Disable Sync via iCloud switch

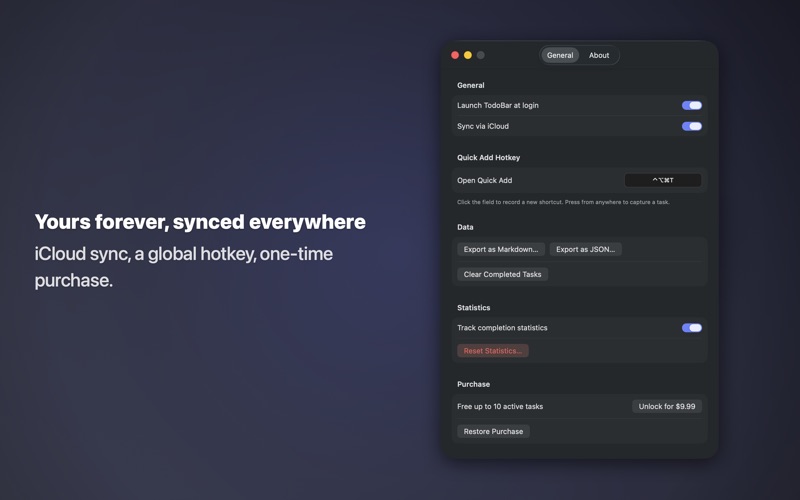coord(692,126)
